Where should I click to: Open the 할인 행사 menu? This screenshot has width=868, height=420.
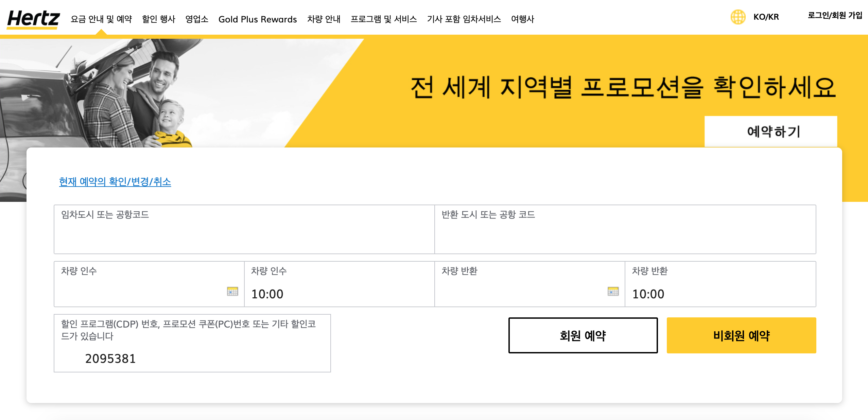tap(158, 19)
